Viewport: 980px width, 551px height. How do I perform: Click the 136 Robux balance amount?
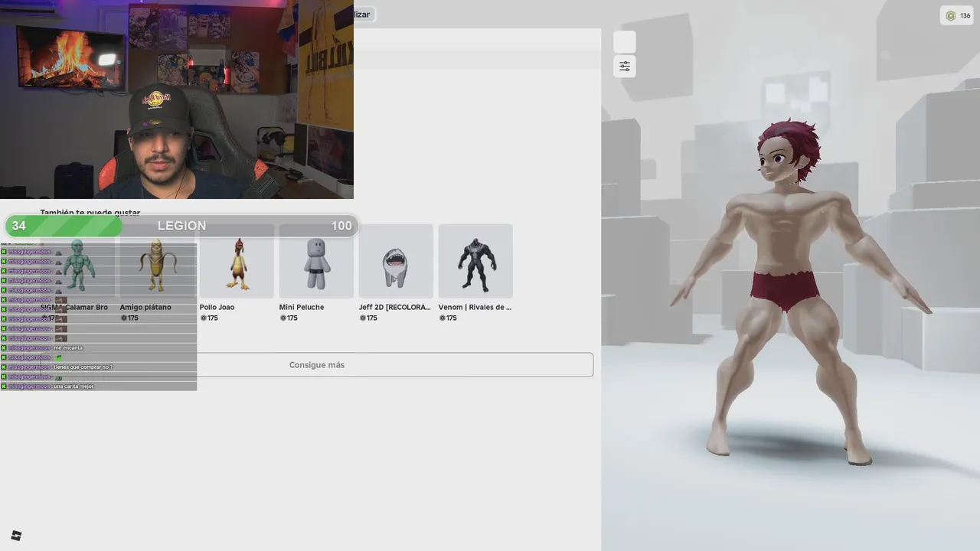pyautogui.click(x=965, y=15)
